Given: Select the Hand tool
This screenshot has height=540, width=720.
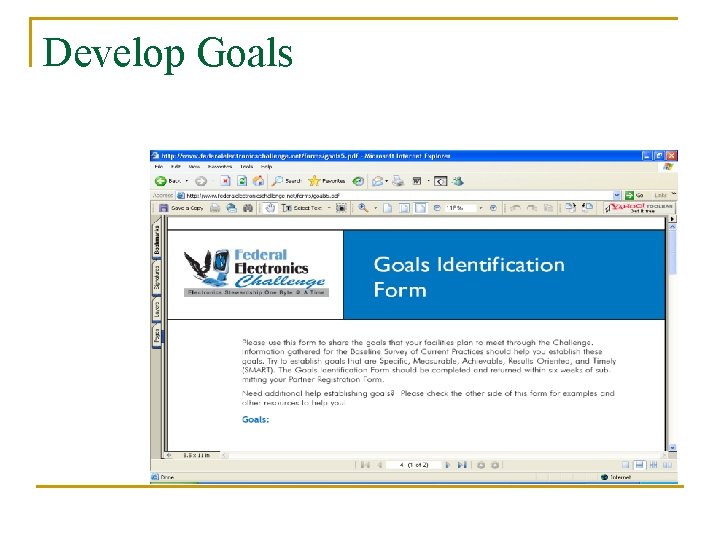Looking at the screenshot, I should [270, 208].
